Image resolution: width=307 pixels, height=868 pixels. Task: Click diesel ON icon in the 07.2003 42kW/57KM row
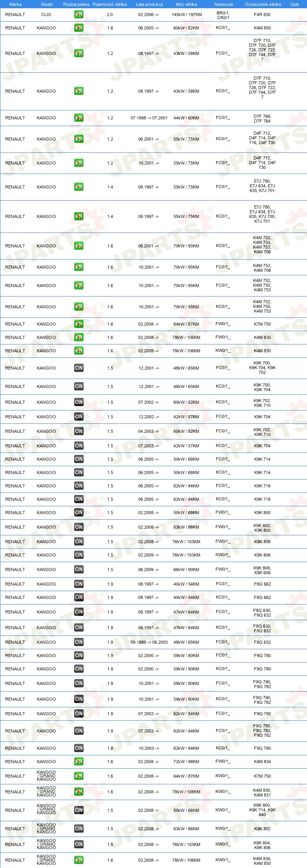[79, 446]
